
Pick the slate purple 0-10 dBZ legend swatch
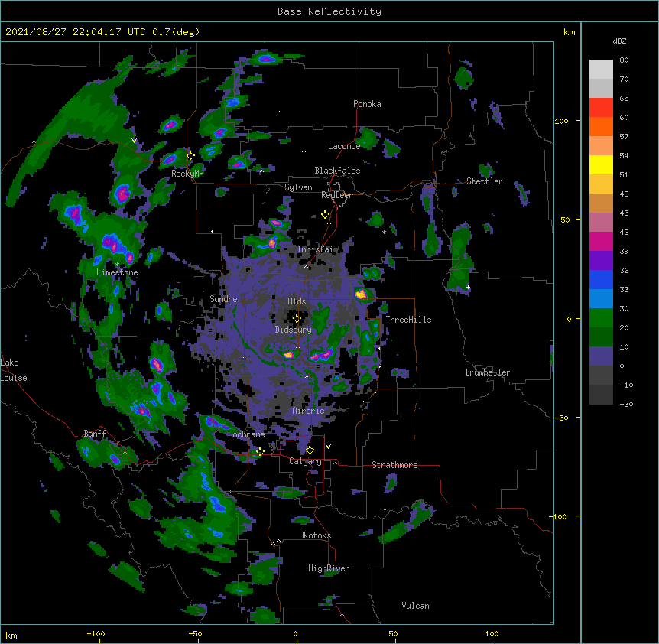[601, 356]
